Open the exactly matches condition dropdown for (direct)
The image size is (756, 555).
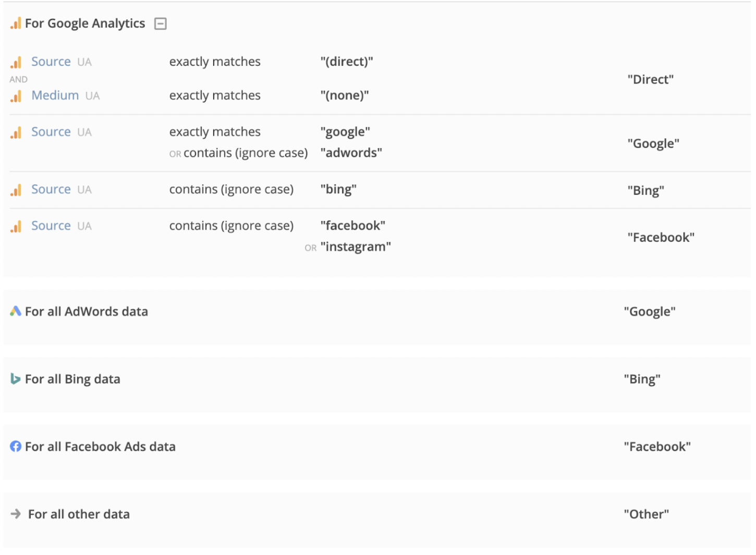click(214, 62)
